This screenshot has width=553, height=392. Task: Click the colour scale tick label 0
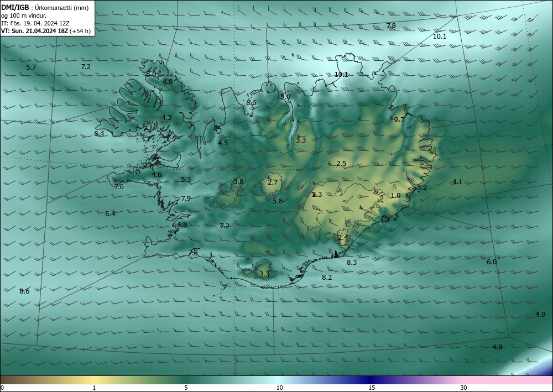tap(2, 388)
